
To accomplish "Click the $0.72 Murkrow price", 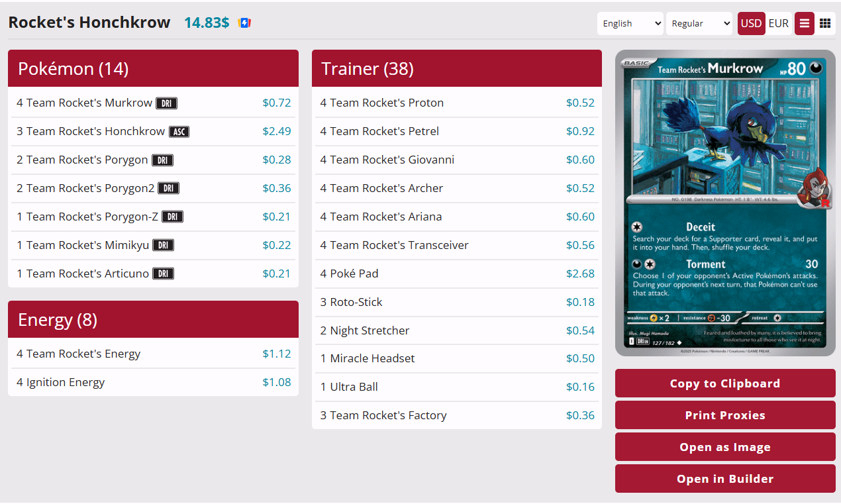I will [x=277, y=103].
